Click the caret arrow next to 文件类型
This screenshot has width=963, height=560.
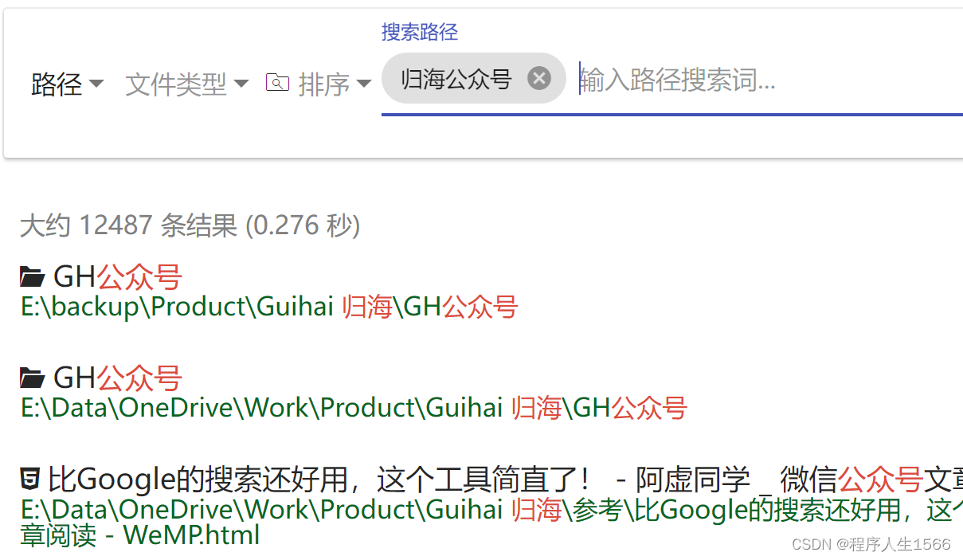click(x=241, y=84)
